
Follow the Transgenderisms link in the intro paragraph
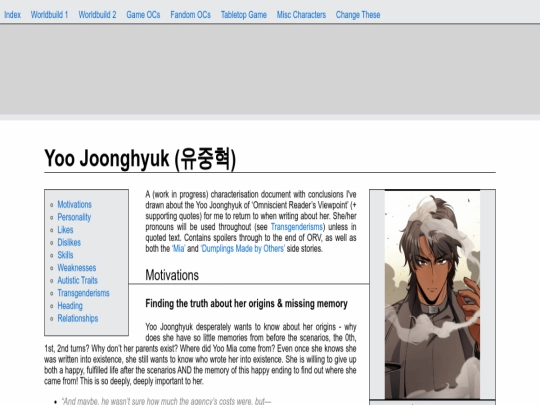coord(297,227)
